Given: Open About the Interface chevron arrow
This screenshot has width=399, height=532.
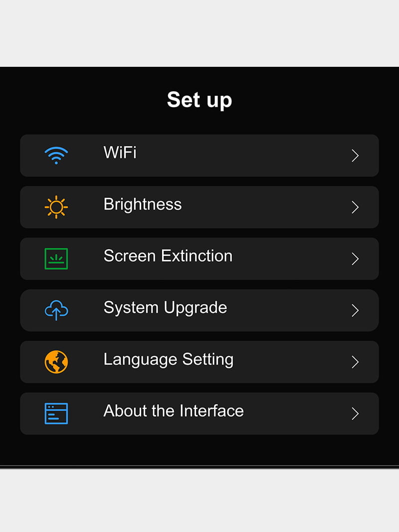Looking at the screenshot, I should pos(355,414).
